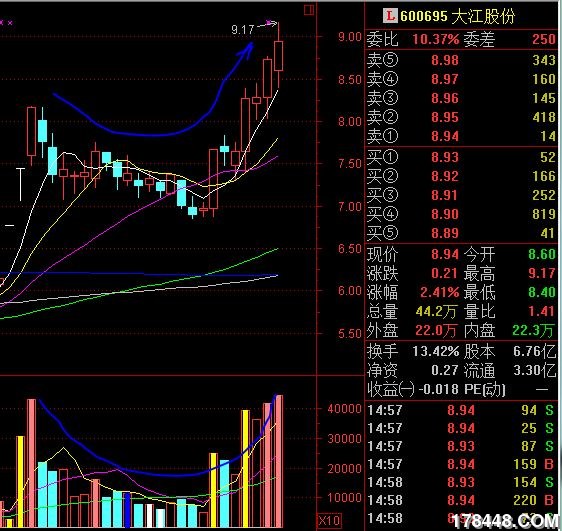The image size is (562, 531).
Task: Click the 9.00 price axis label
Action: (350, 37)
